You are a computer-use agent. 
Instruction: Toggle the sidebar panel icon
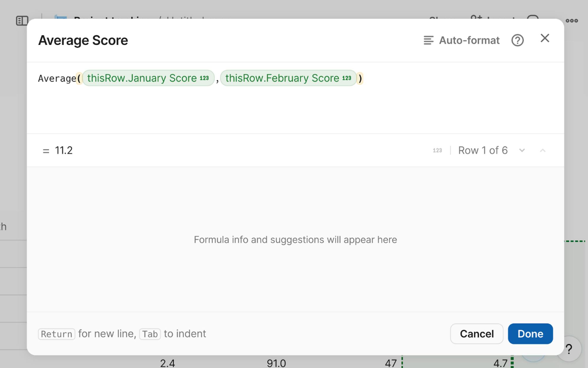pos(22,21)
